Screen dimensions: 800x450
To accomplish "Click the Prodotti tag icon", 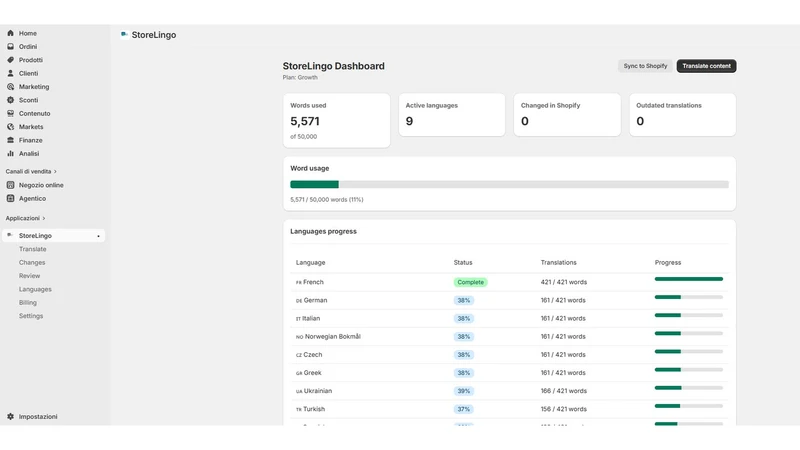I will (10, 60).
